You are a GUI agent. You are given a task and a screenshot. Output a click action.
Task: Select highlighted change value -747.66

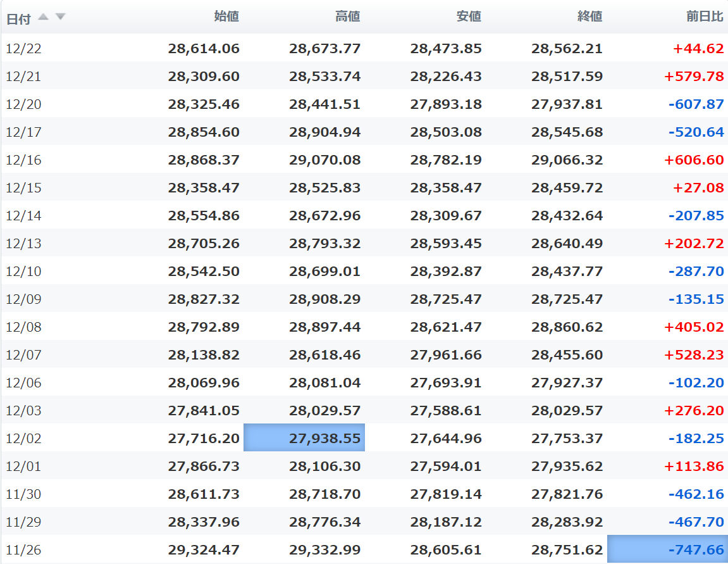pyautogui.click(x=668, y=549)
